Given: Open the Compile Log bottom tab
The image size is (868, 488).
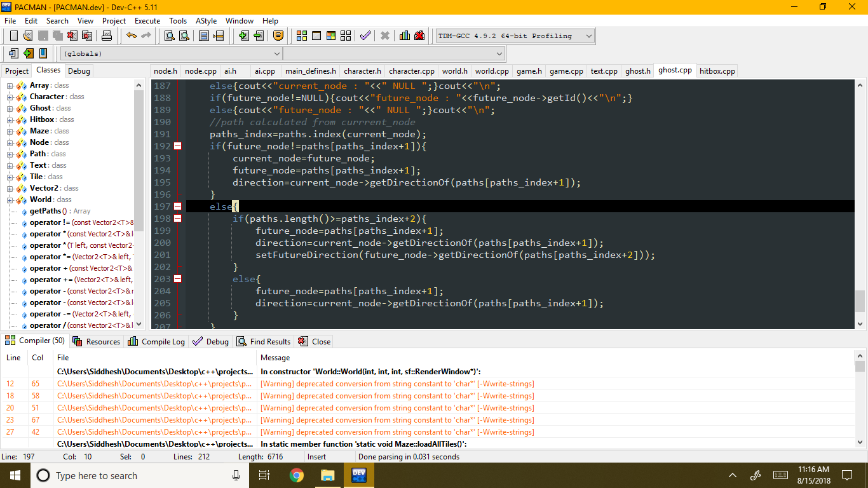Looking at the screenshot, I should point(156,341).
